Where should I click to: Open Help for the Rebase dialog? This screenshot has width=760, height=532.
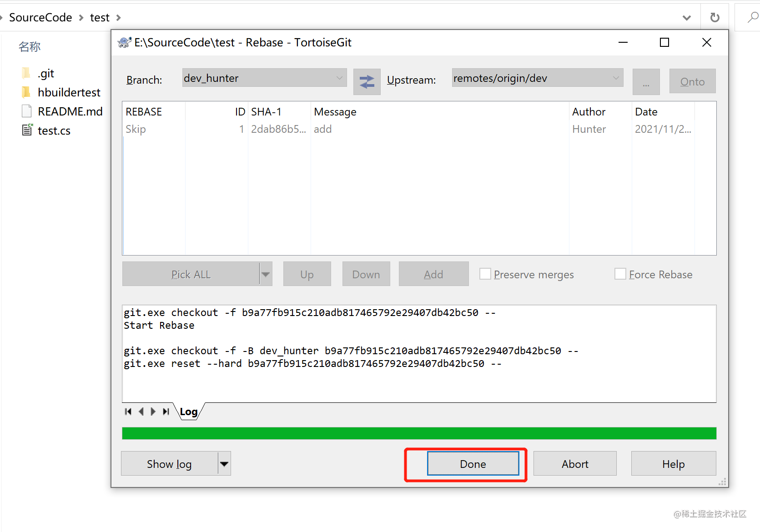(x=674, y=464)
